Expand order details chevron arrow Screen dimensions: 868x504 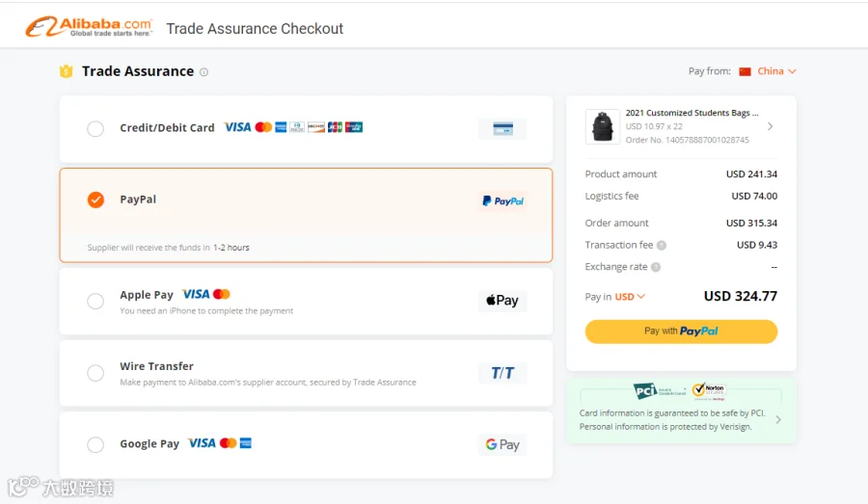[x=770, y=126]
